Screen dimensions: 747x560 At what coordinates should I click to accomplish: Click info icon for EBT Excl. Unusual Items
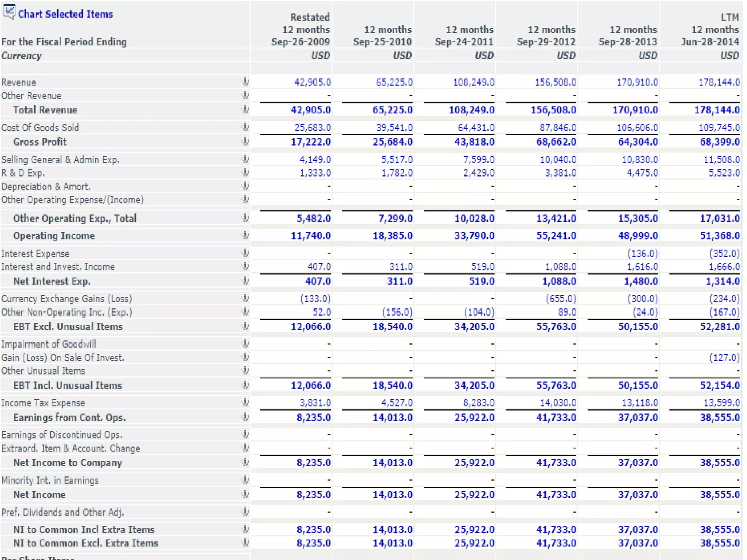click(x=245, y=326)
